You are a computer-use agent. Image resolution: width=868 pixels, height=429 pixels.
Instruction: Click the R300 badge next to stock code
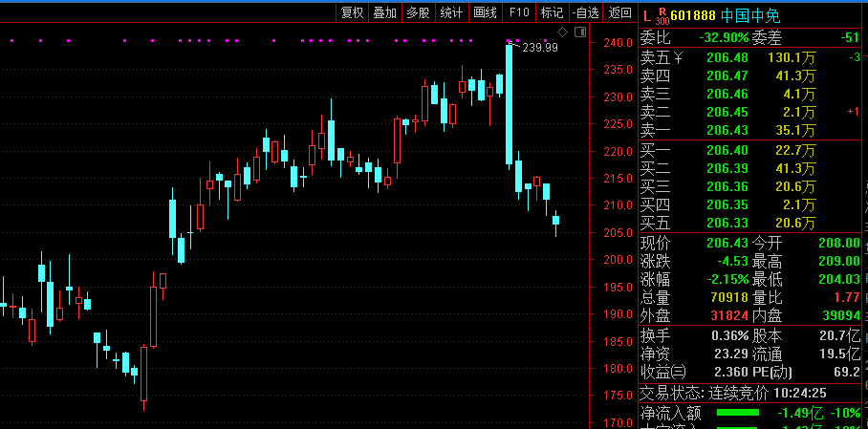coord(662,16)
